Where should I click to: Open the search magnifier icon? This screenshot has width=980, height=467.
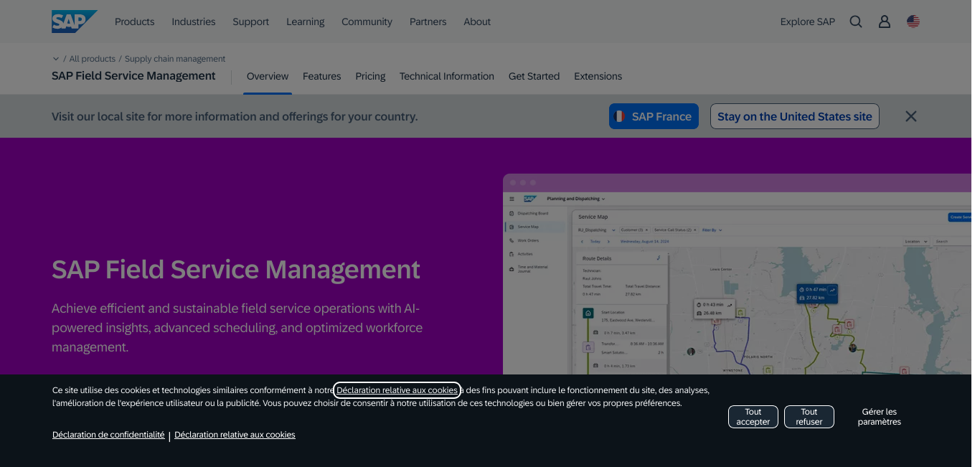[x=856, y=22]
